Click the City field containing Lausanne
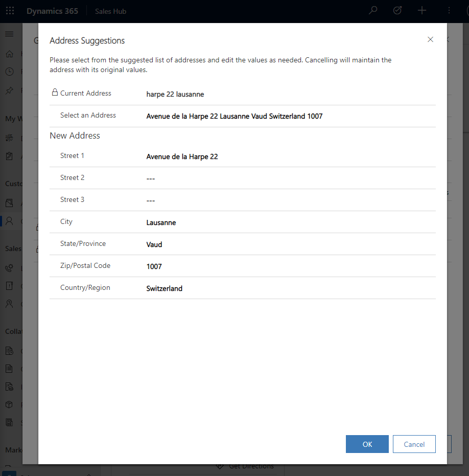469x476 pixels. coord(290,222)
